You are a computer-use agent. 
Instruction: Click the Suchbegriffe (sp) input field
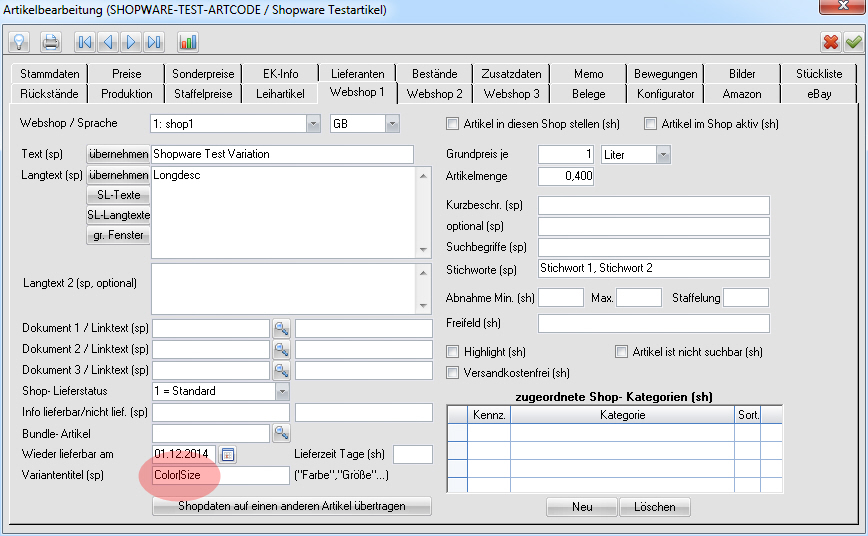click(654, 248)
